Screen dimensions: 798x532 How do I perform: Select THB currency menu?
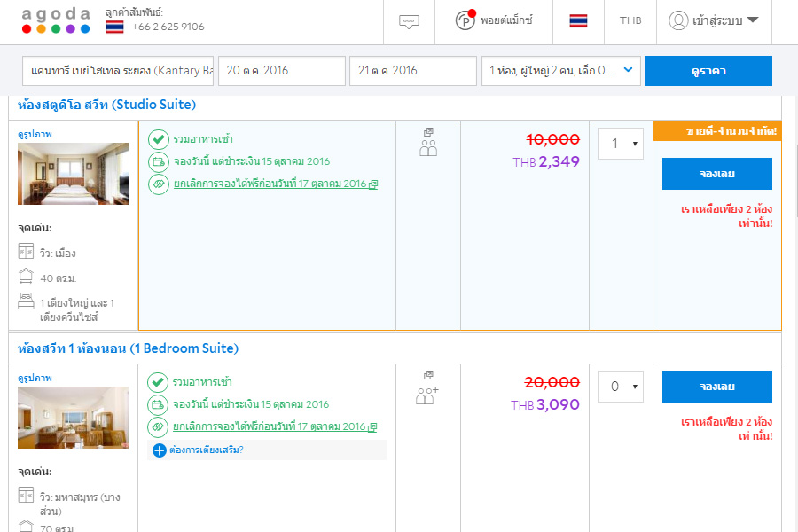click(x=630, y=20)
